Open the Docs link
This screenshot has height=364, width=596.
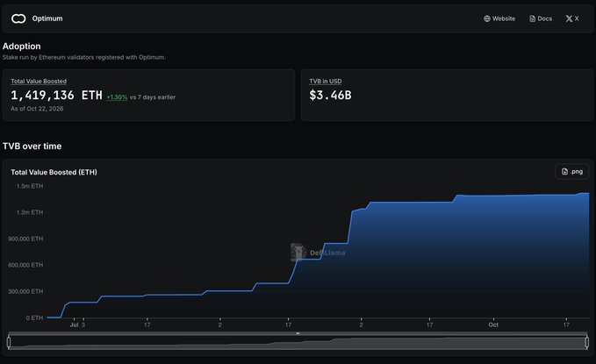(x=541, y=18)
